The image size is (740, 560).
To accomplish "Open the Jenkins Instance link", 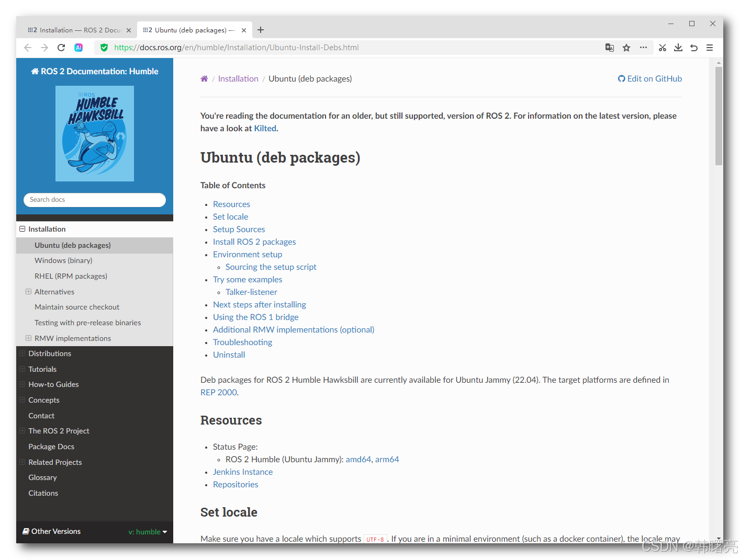I will click(x=243, y=472).
